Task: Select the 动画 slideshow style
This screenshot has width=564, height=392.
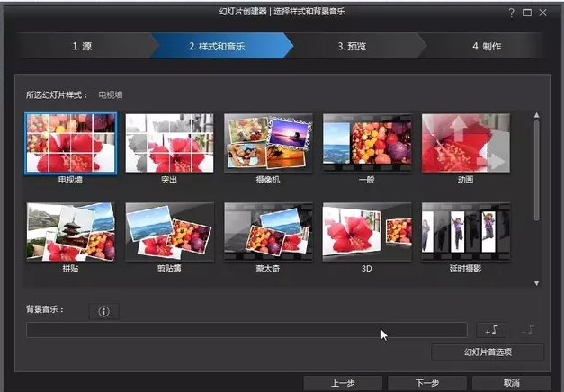Action: [465, 143]
